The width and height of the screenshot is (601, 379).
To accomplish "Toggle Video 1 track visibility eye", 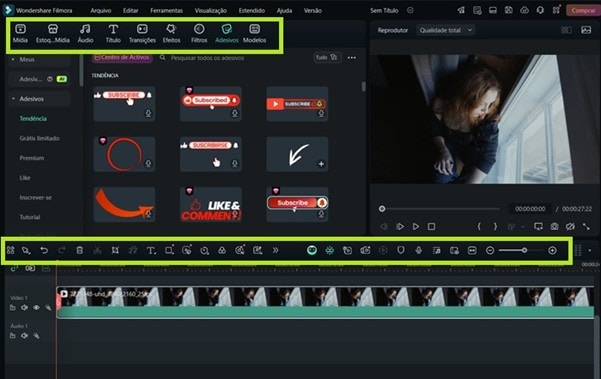I will 36,307.
